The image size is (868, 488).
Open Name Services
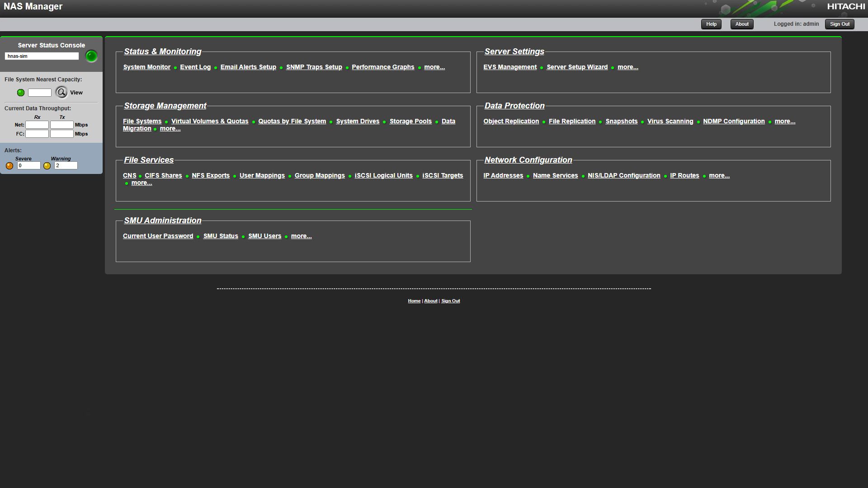(x=555, y=175)
